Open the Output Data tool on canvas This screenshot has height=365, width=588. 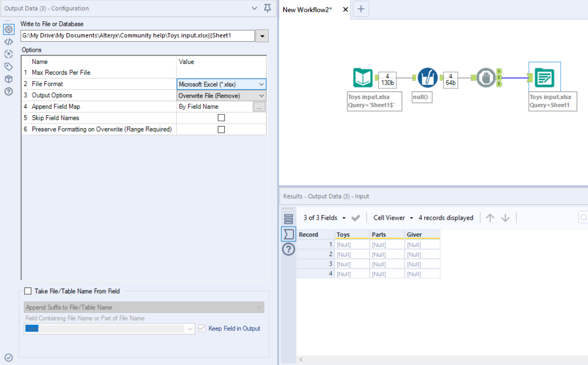tap(544, 78)
